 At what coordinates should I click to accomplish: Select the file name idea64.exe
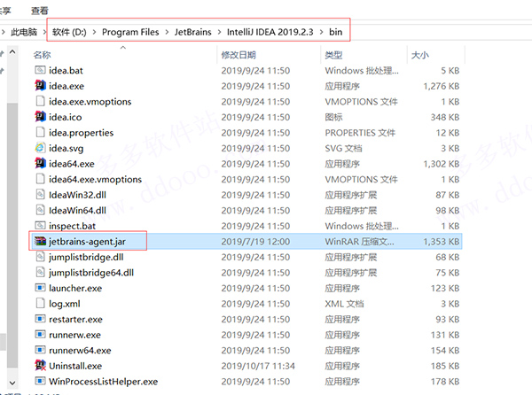(72, 164)
